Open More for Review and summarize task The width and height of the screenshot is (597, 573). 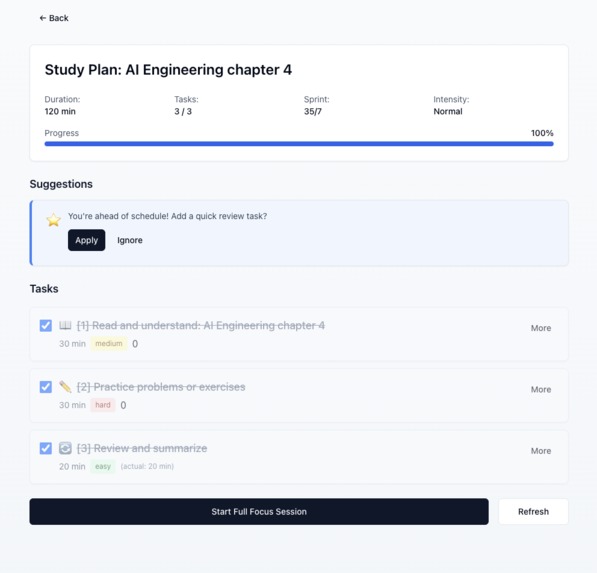coord(541,450)
